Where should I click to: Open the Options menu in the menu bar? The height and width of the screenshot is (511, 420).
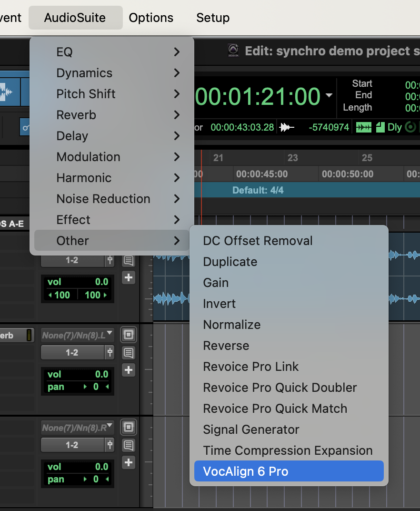(x=151, y=18)
